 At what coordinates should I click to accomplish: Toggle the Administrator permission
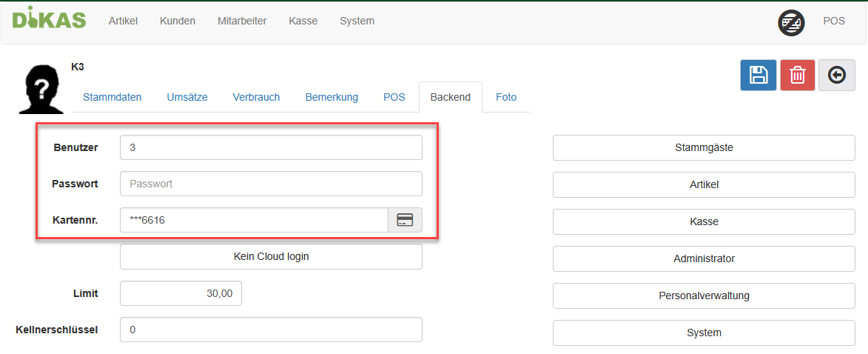click(704, 258)
